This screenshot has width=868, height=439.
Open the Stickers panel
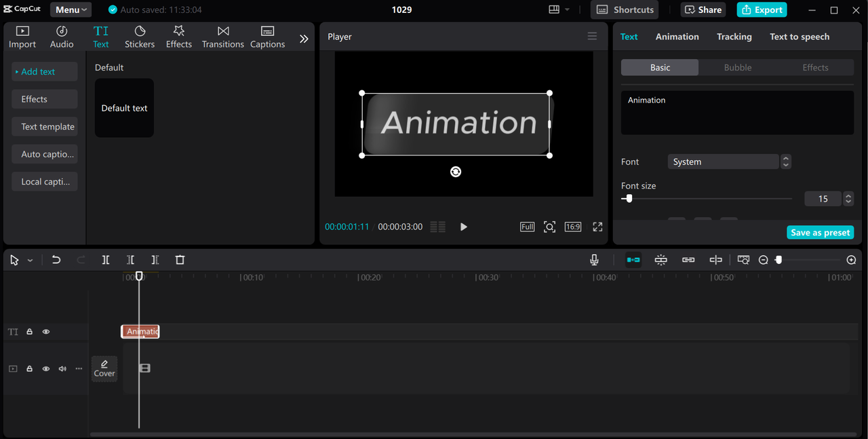pyautogui.click(x=140, y=37)
